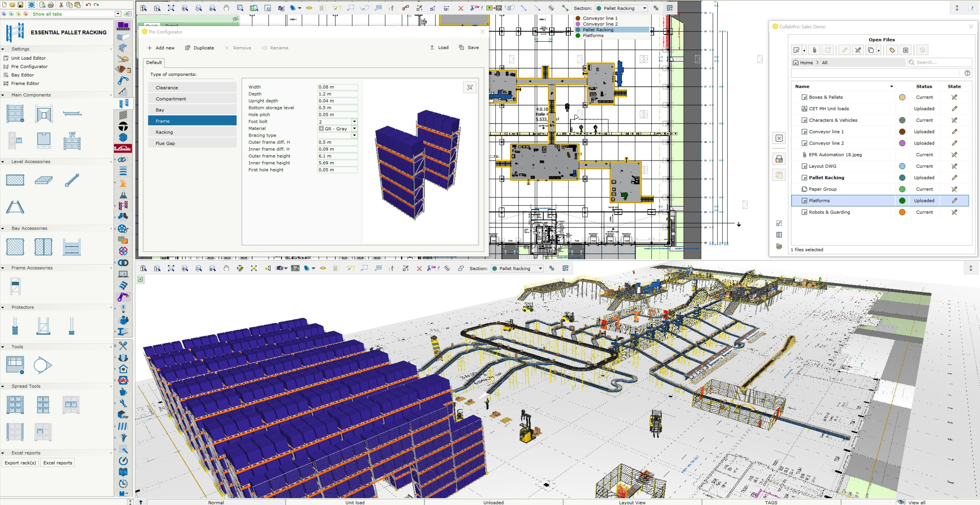Screen dimensions: 980x505
Task: Toggle the pencil state for the Platforms file
Action: coord(954,201)
